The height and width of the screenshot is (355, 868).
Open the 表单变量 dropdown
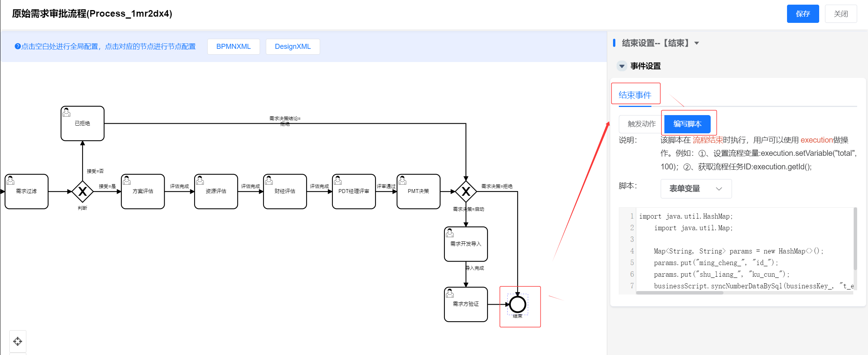pos(696,189)
